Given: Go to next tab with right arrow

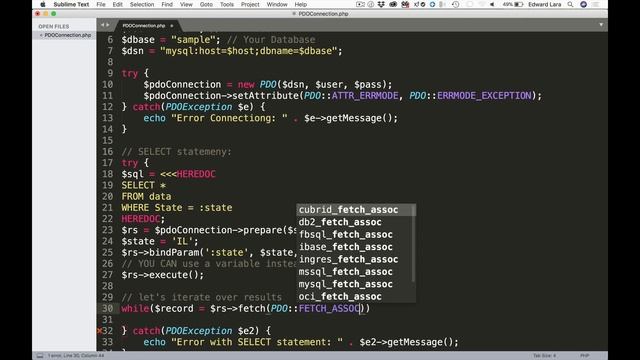Looking at the screenshot, I should coord(108,25).
